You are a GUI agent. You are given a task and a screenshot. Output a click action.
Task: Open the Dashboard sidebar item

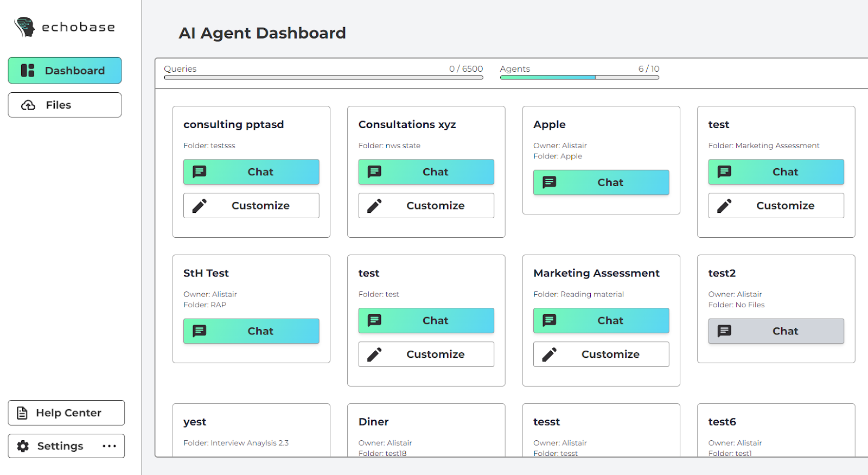[65, 71]
